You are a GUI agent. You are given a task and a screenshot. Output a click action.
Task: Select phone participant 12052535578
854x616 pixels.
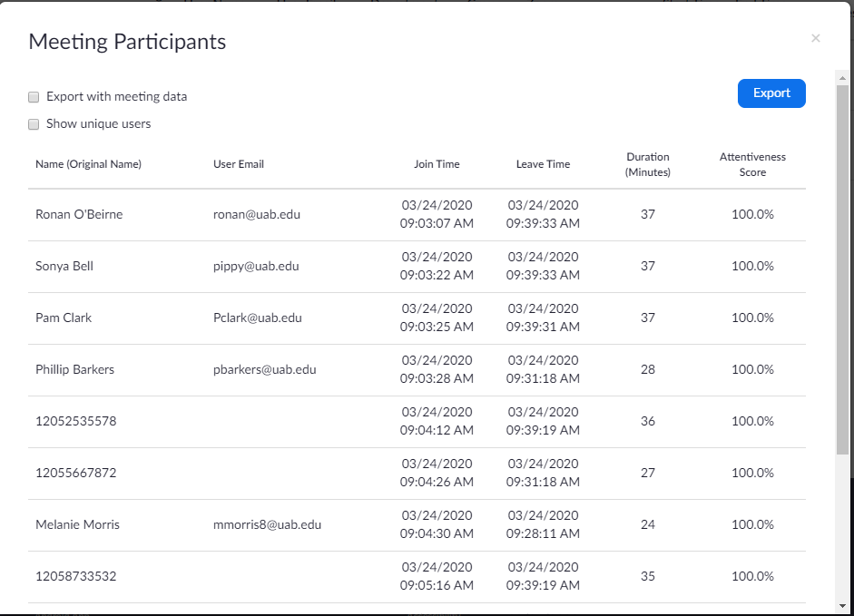76,422
